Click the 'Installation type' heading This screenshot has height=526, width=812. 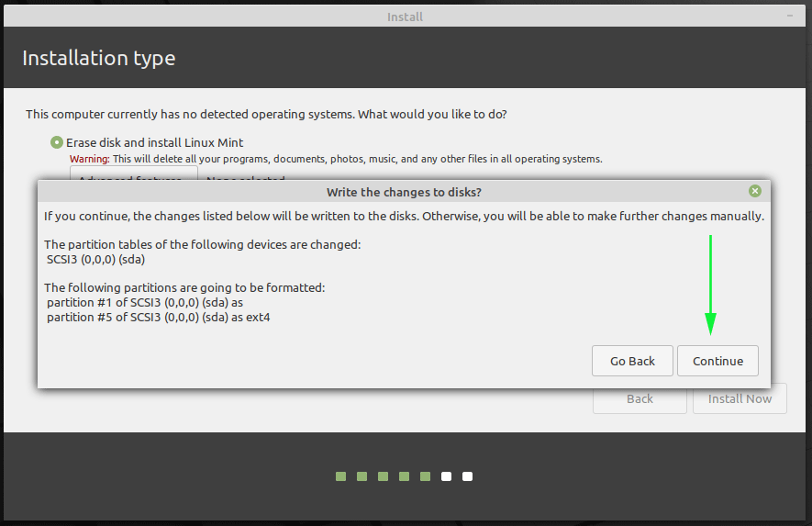point(99,58)
